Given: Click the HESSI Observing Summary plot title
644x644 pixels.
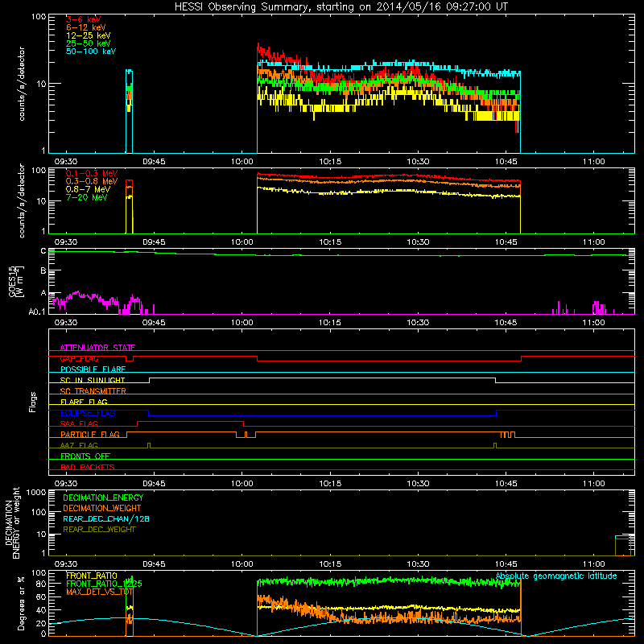Looking at the screenshot, I should 341,7.
